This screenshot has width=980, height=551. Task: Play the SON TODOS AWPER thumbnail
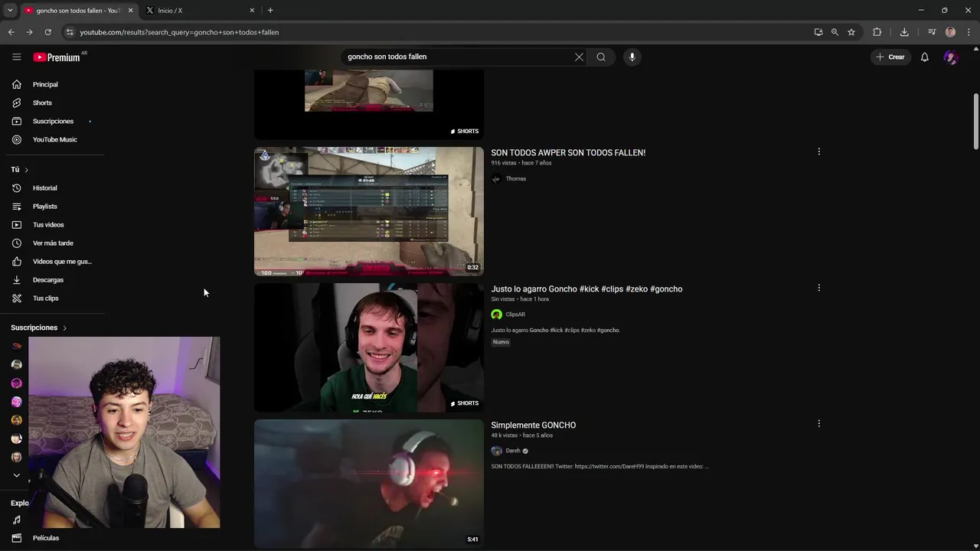point(369,211)
